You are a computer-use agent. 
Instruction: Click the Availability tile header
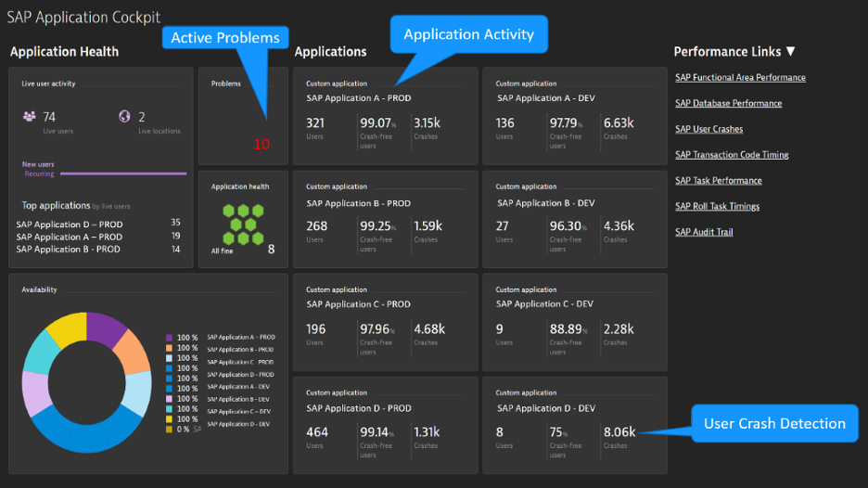(x=39, y=289)
